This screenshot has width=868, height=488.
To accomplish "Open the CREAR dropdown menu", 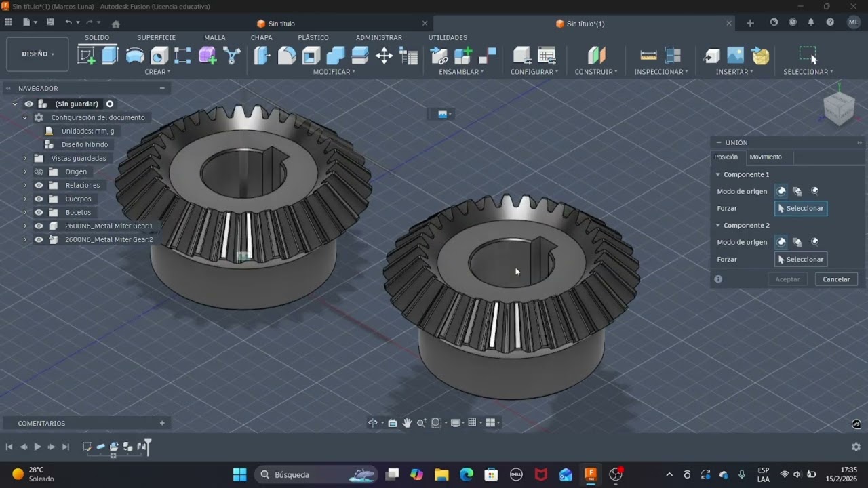I will tap(157, 72).
